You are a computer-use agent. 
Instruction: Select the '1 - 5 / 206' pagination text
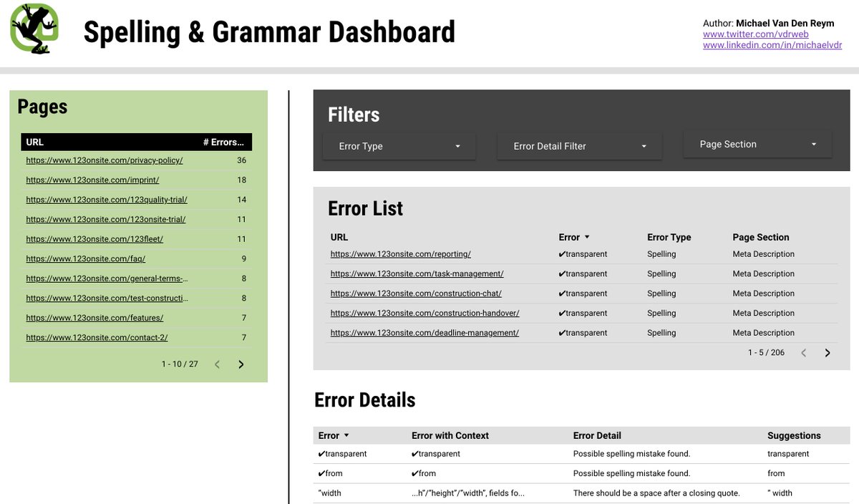tap(766, 353)
